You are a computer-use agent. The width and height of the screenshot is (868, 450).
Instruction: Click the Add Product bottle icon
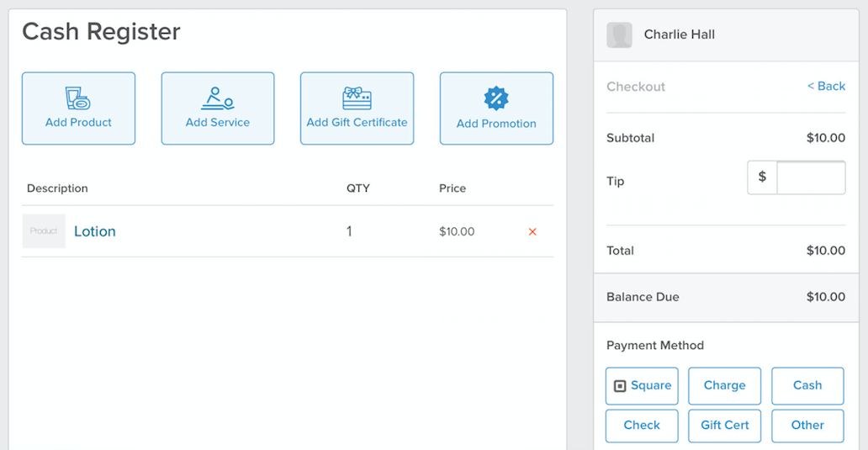click(77, 98)
